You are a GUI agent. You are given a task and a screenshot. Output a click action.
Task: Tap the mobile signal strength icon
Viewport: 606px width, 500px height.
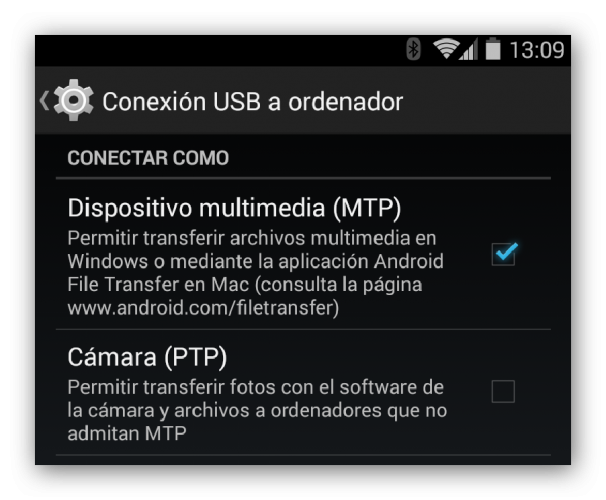click(x=469, y=49)
